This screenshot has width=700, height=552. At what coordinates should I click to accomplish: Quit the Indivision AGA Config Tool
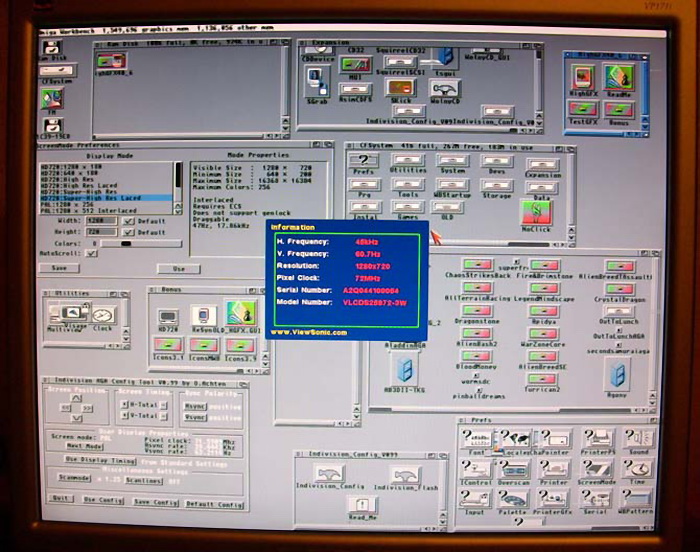click(60, 498)
